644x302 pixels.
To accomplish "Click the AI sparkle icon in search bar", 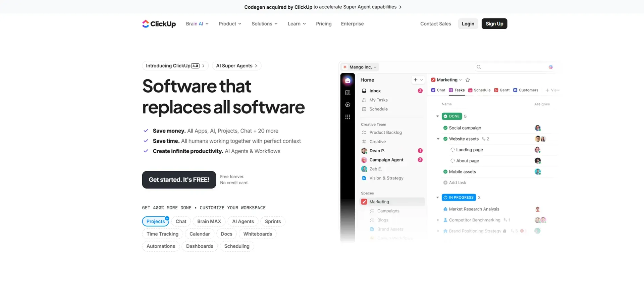I will 550,67.
